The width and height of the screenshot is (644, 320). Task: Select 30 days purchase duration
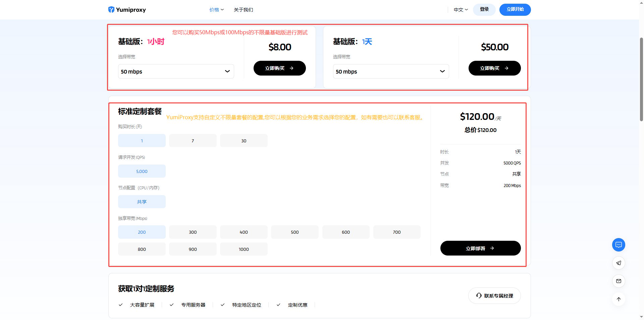pyautogui.click(x=244, y=141)
